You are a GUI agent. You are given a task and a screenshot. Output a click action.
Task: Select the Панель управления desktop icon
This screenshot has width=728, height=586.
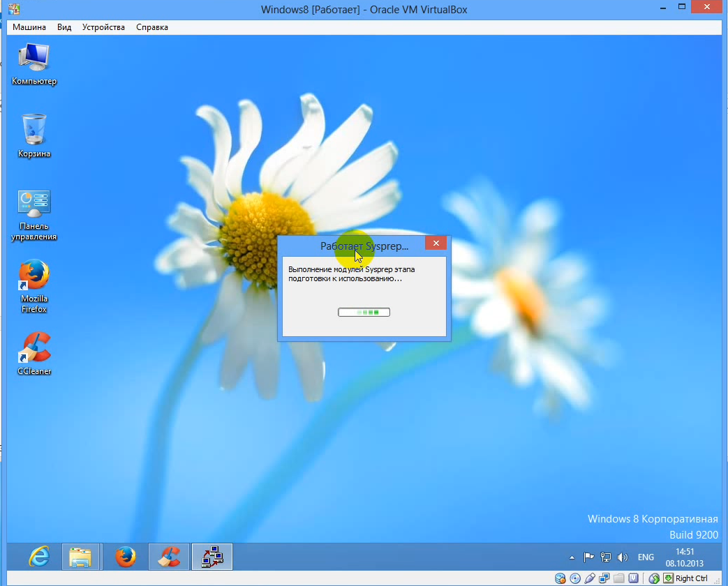coord(34,216)
